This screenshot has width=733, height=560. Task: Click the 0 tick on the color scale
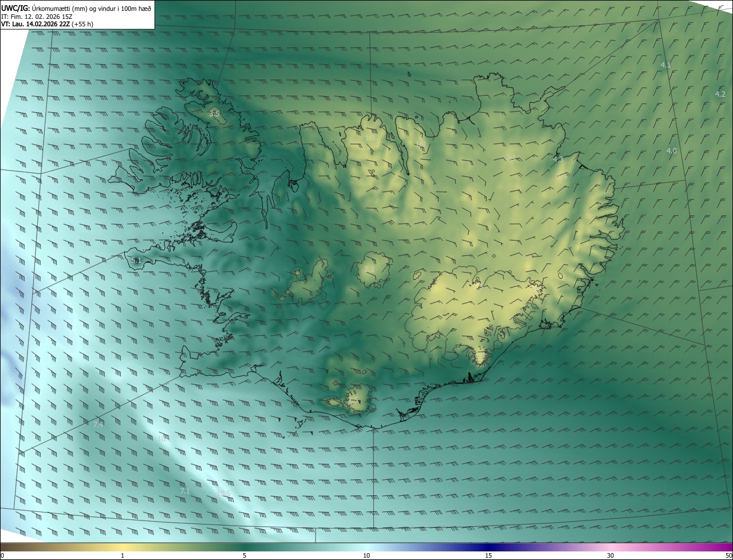coord(2,556)
